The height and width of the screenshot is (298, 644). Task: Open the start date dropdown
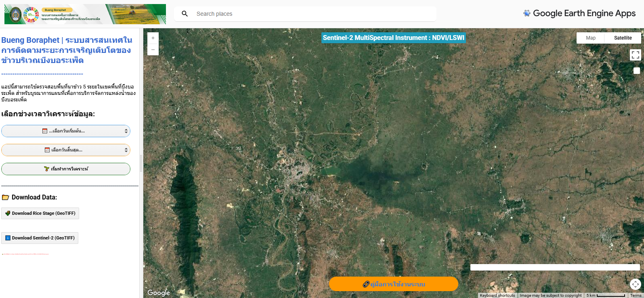point(66,131)
